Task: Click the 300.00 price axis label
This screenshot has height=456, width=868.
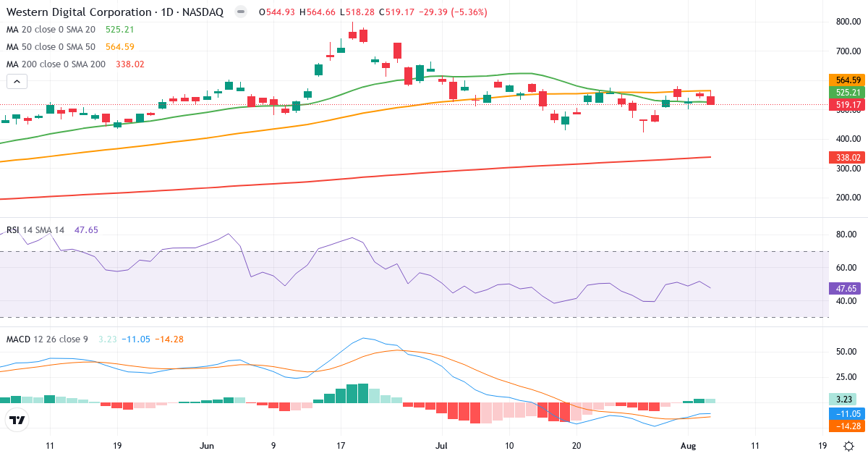Action: point(847,169)
